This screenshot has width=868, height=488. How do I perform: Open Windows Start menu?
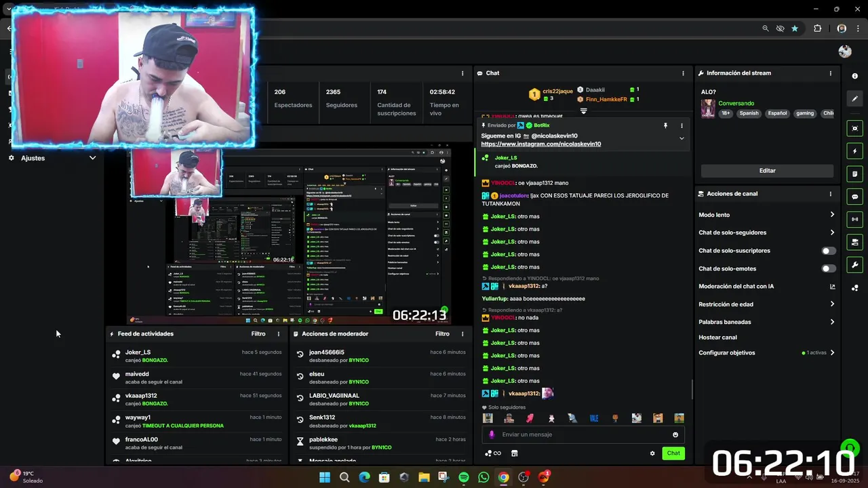point(324,477)
